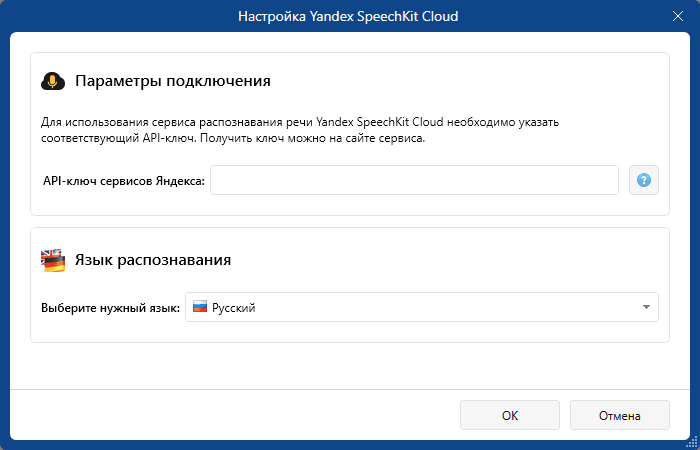This screenshot has width=700, height=450.
Task: Close the Yandex SpeechKit Cloud dialog
Action: tap(678, 17)
